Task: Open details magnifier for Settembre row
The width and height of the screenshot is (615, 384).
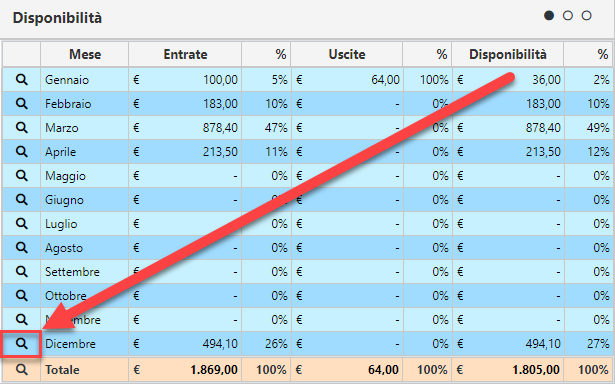Action: 22,271
